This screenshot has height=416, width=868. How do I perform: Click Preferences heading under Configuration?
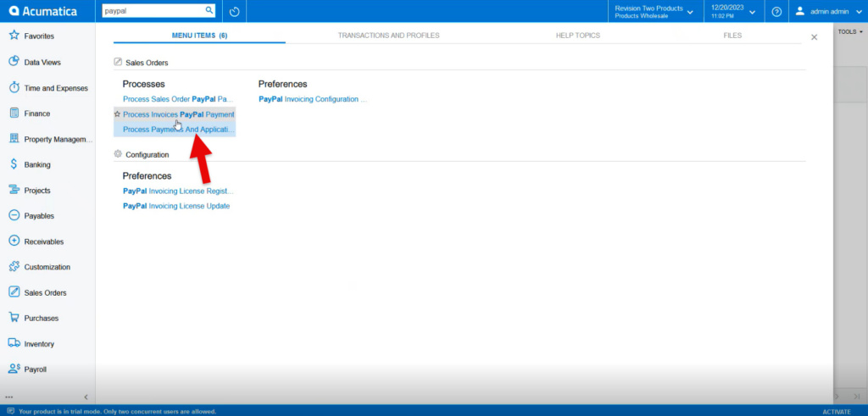point(147,176)
